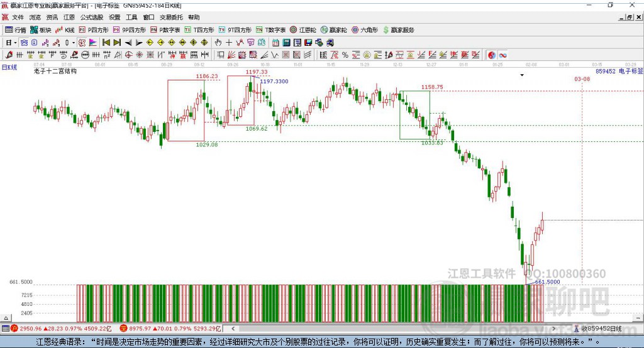Open the calculator icon
The height and width of the screenshot is (348, 644).
pyautogui.click(x=287, y=43)
